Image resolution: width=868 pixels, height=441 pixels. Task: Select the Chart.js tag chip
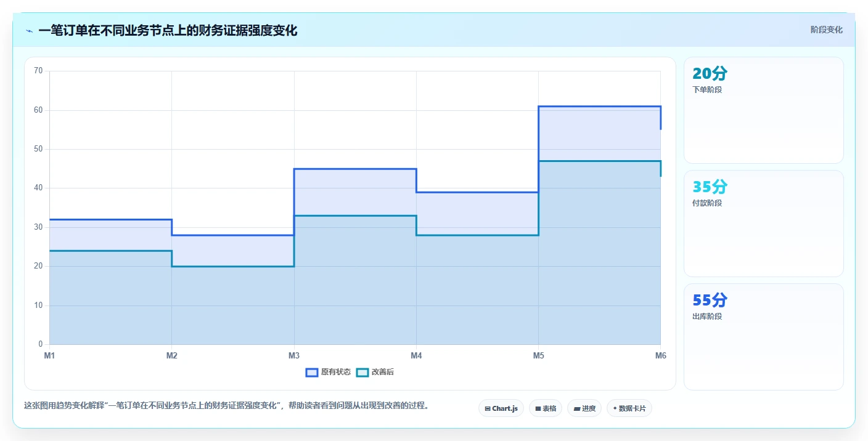(x=501, y=408)
